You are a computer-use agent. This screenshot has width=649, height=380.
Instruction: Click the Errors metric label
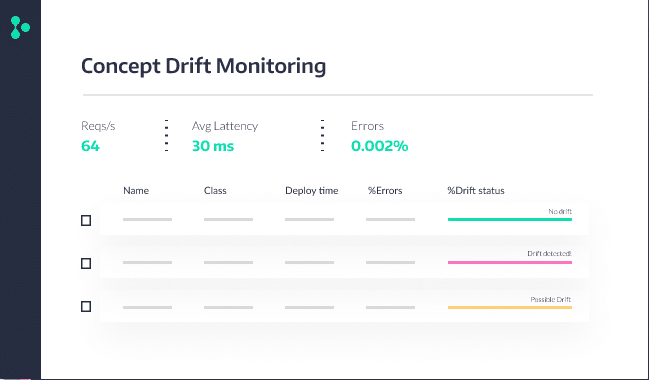point(368,126)
